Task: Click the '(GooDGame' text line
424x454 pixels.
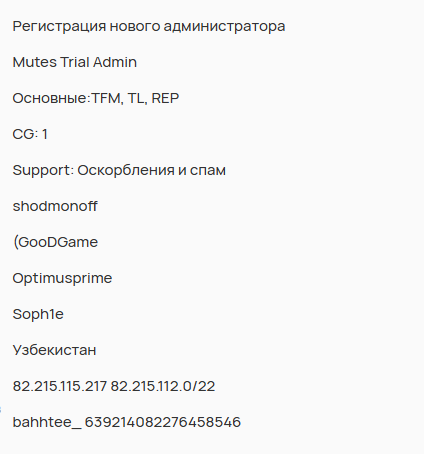Action: coord(55,242)
